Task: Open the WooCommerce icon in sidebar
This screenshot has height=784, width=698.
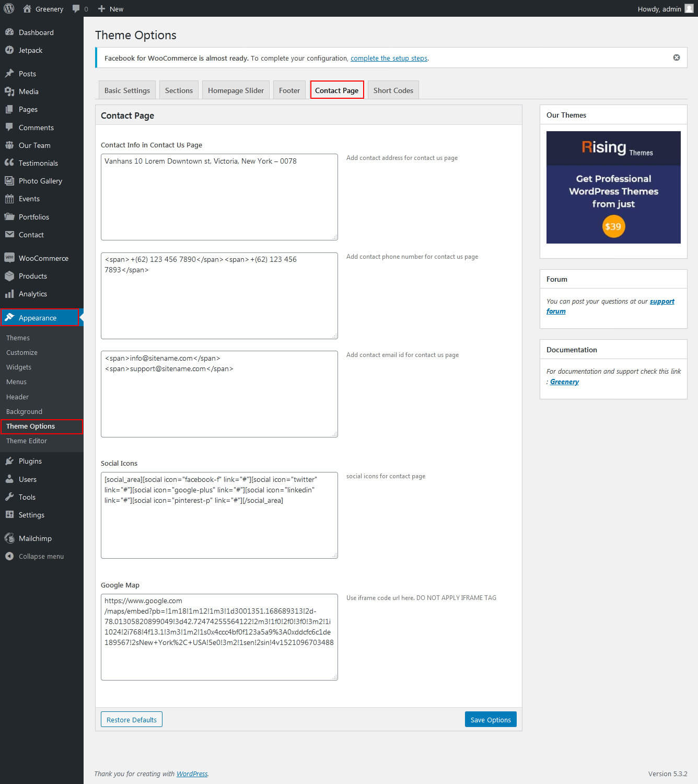Action: point(9,258)
